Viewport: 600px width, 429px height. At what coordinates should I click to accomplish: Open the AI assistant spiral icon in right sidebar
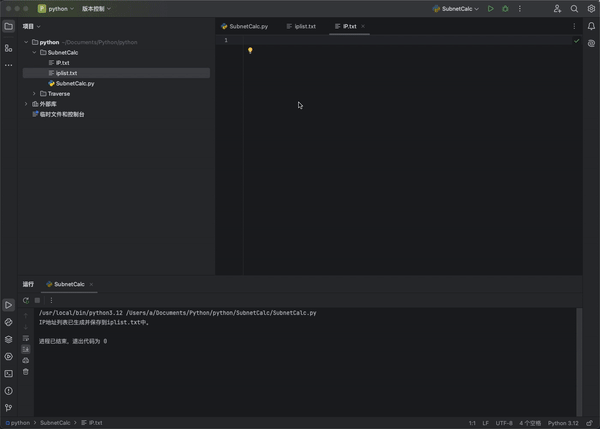(x=591, y=43)
